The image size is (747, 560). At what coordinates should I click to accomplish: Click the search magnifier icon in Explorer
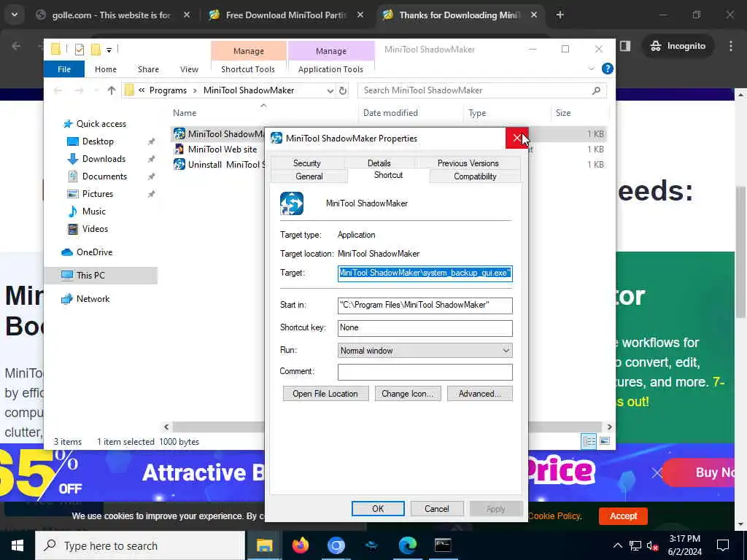coord(596,90)
